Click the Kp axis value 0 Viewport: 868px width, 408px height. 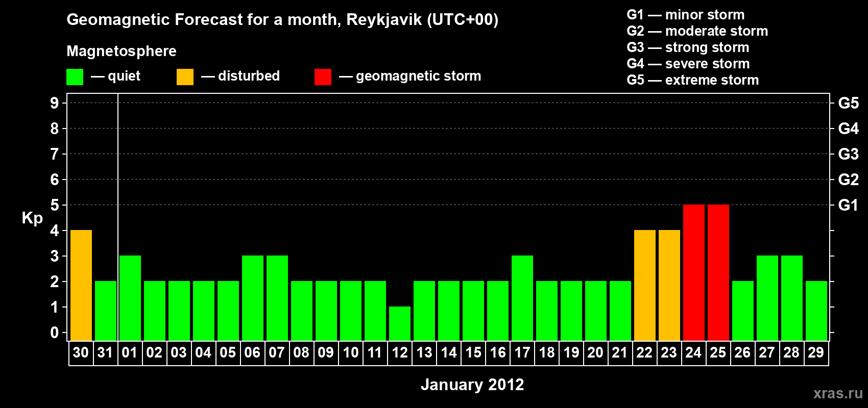pos(55,333)
